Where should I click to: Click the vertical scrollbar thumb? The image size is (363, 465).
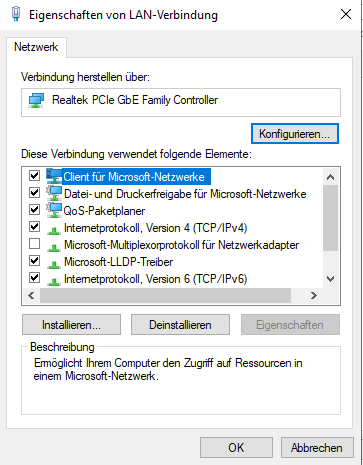click(330, 218)
